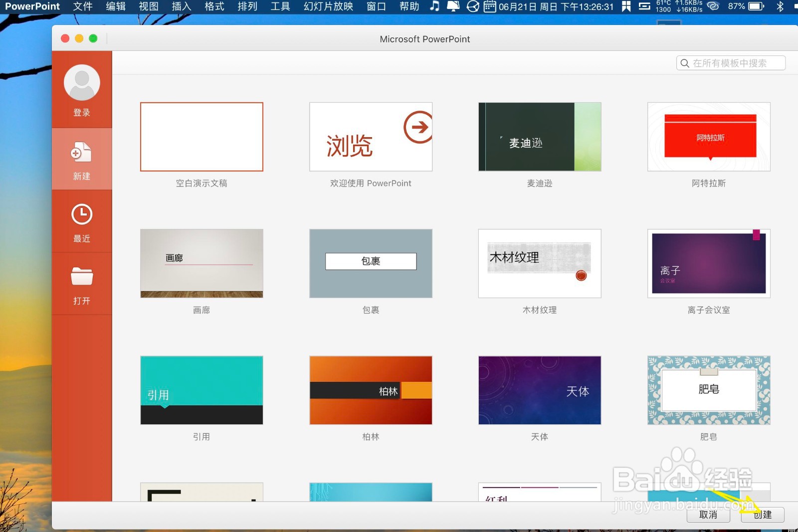The height and width of the screenshot is (532, 798).
Task: Click the battery status indicator
Action: pyautogui.click(x=755, y=6)
